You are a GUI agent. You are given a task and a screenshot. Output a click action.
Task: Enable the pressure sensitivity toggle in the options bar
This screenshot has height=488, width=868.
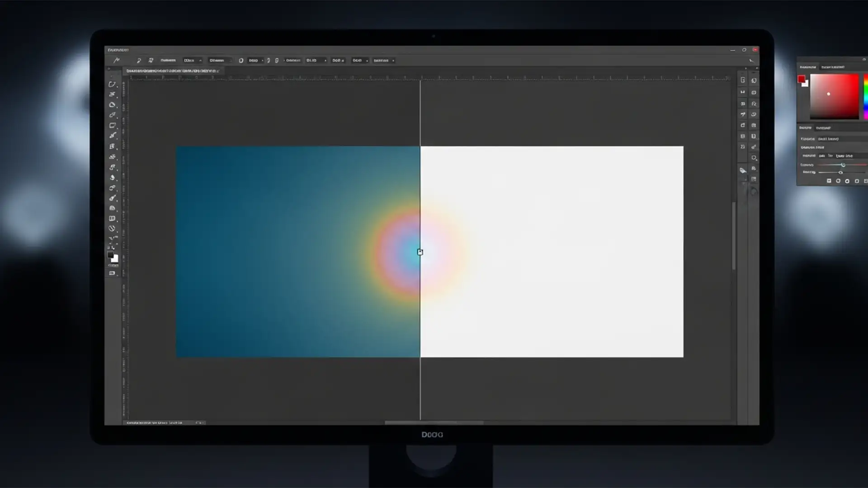pos(269,60)
